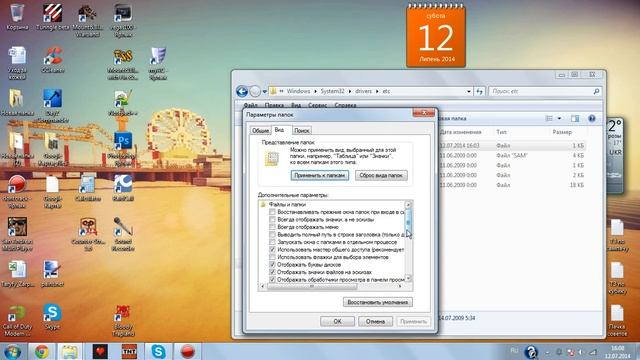This screenshot has height=360, width=640.
Task: Click the horizontal scrollbar thumb in parameters list
Action: [312, 287]
